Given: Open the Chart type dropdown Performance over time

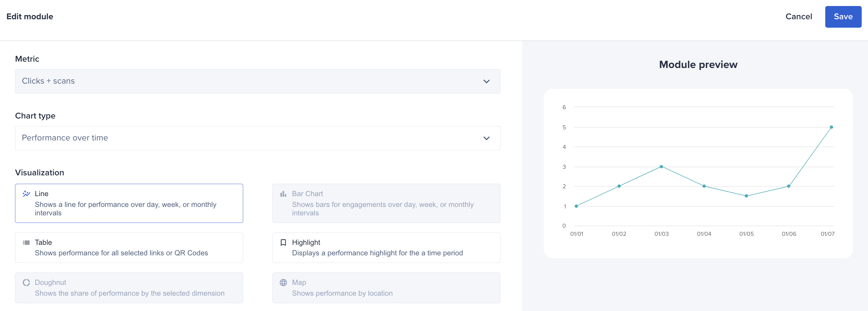Looking at the screenshot, I should (x=257, y=138).
